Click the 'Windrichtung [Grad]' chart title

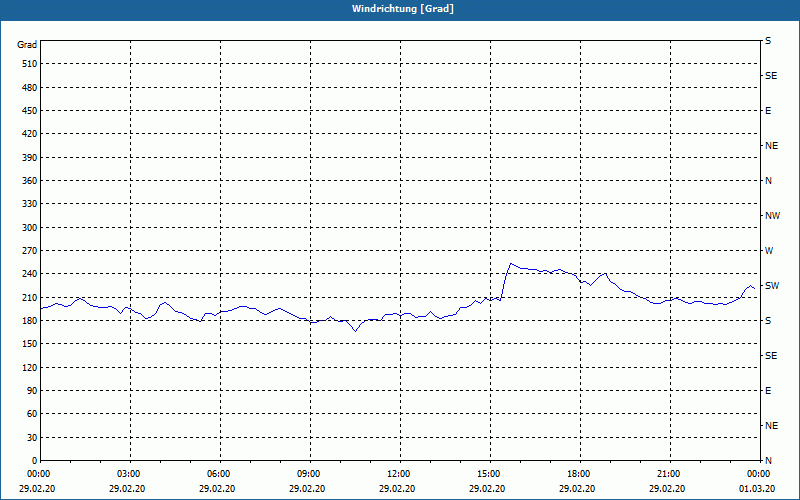(403, 9)
